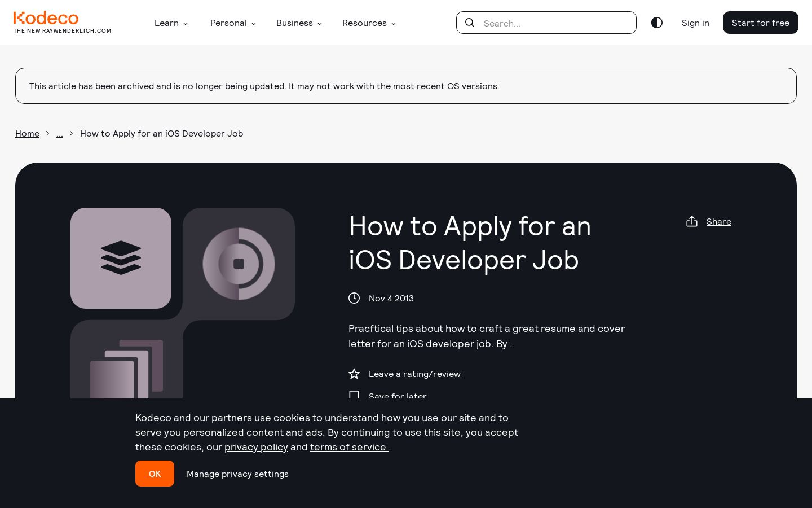Expand the Personal menu

pos(233,23)
